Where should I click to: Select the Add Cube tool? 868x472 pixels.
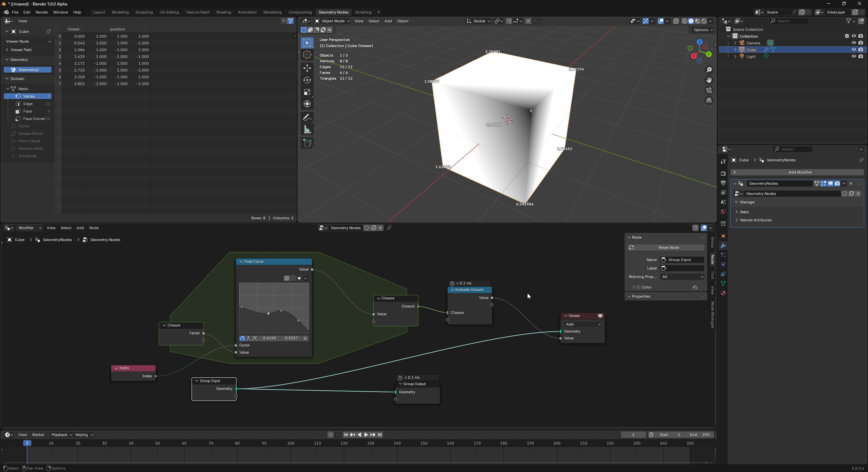(307, 143)
